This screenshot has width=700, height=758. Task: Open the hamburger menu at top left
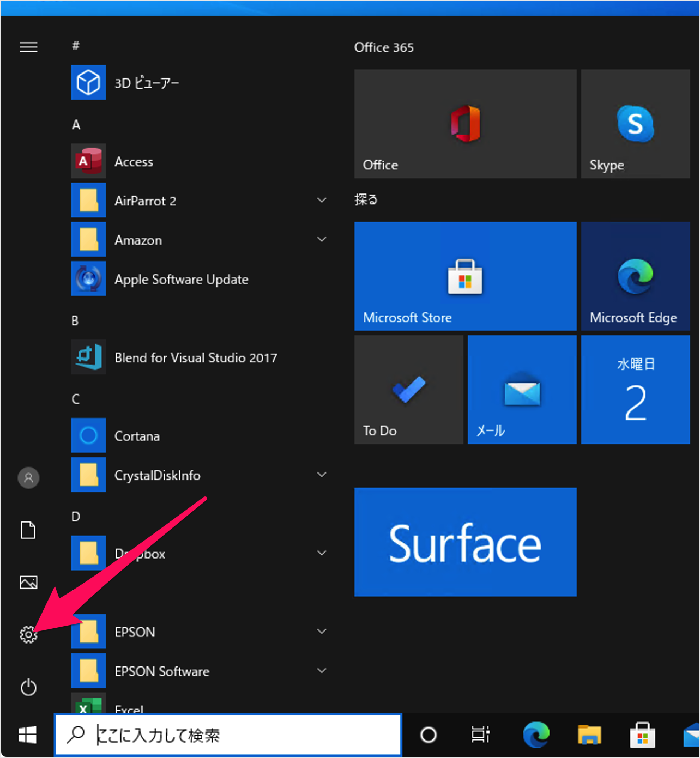click(x=28, y=47)
